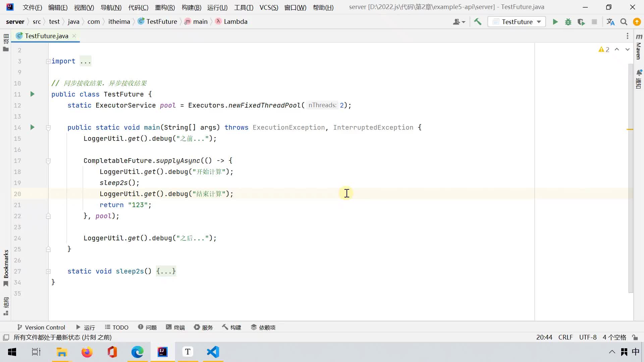Change the CRLF line separator setting
Screen dimensions: 644x362
[566, 338]
